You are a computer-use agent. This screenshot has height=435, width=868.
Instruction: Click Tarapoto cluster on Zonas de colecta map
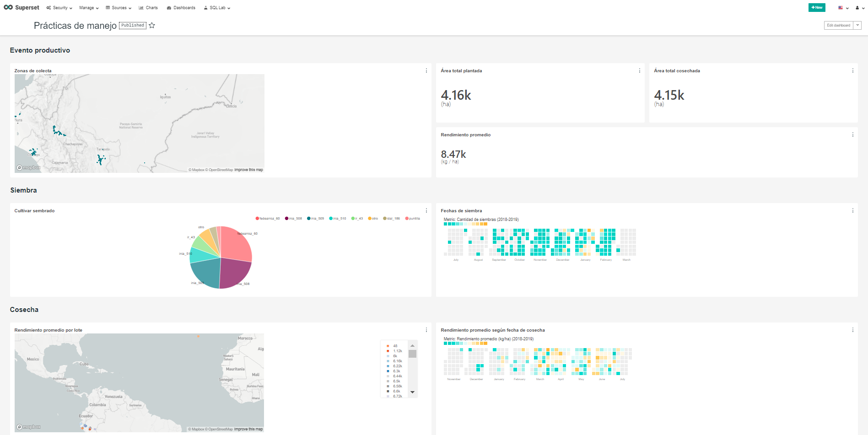point(101,159)
